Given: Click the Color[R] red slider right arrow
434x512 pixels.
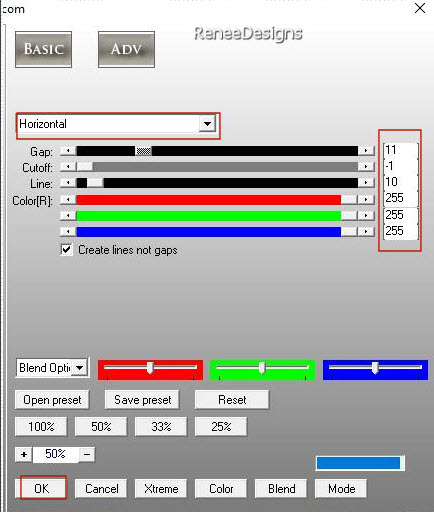Looking at the screenshot, I should click(366, 199).
